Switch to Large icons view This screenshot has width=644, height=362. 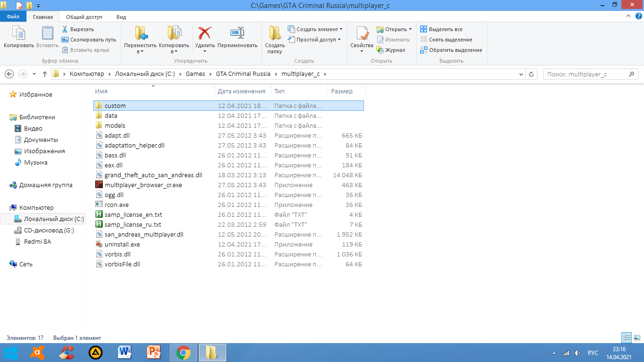[637, 337]
